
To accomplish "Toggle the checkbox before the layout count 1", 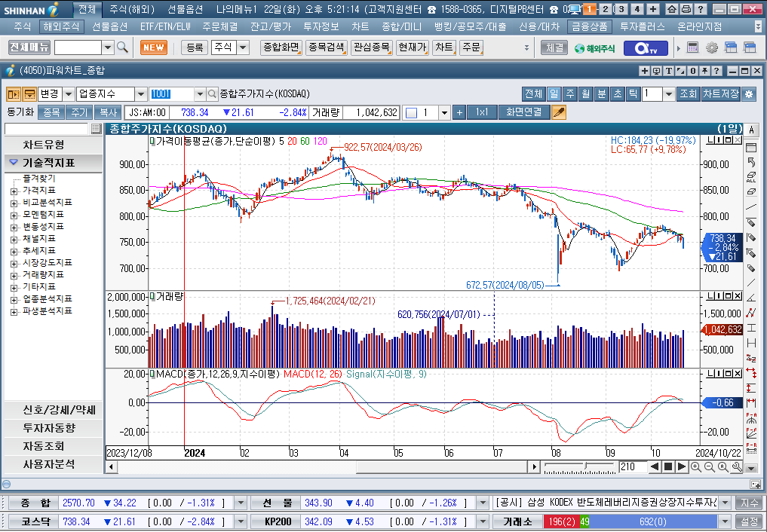I will tap(412, 113).
